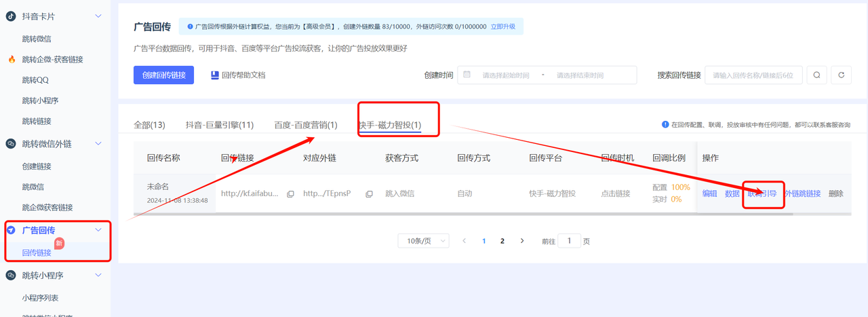
Task: Click 删除 to remove the 未命名 row
Action: (x=835, y=193)
